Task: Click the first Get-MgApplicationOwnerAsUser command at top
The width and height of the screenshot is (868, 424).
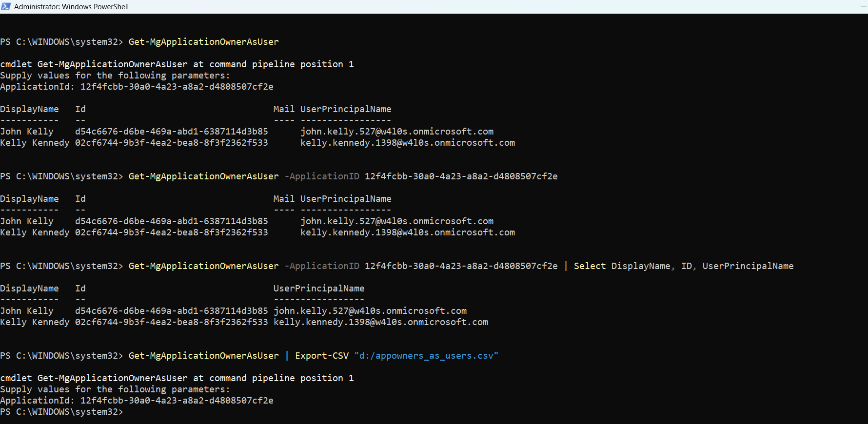Action: tap(203, 42)
